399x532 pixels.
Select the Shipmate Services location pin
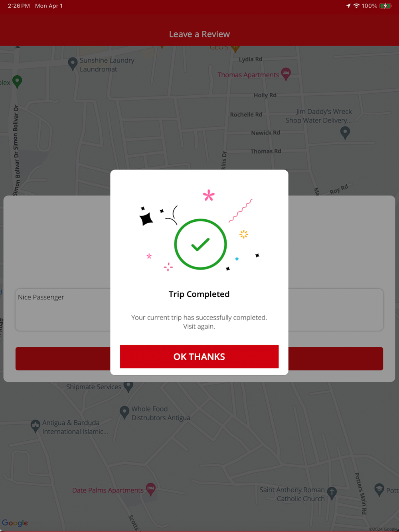coord(128,386)
